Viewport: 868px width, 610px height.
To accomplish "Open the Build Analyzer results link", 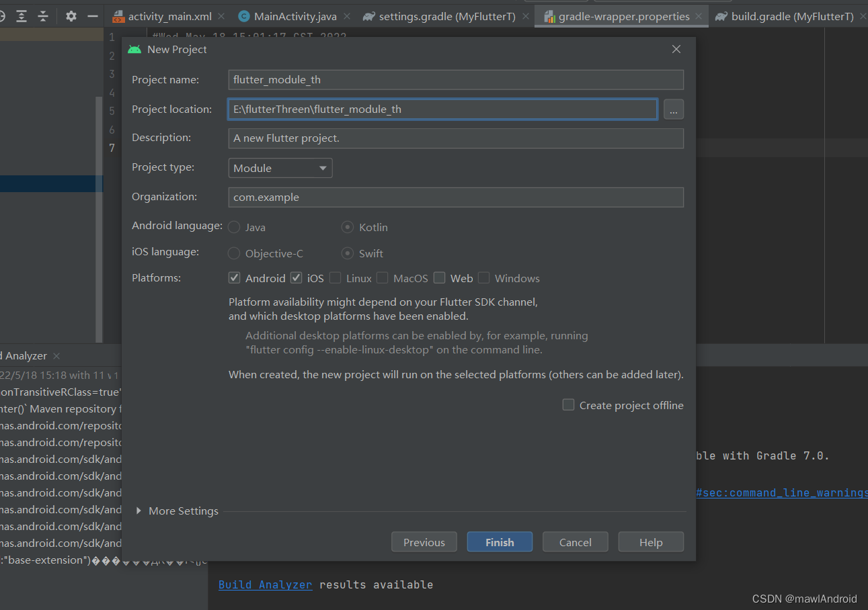I will point(266,584).
